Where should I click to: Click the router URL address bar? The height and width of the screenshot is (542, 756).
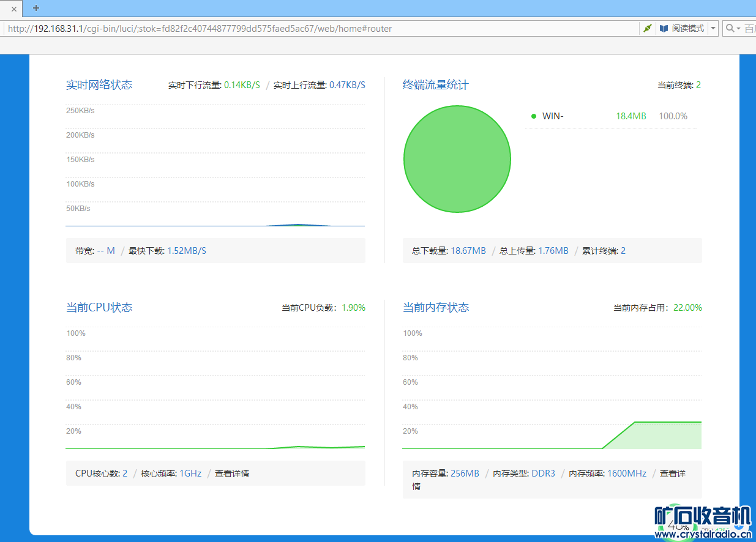tap(306, 28)
